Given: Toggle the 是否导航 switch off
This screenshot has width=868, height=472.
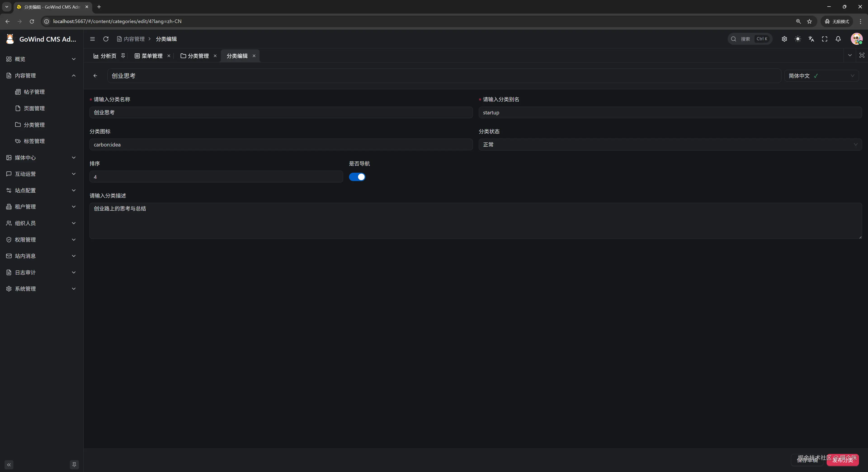Looking at the screenshot, I should coord(357,177).
